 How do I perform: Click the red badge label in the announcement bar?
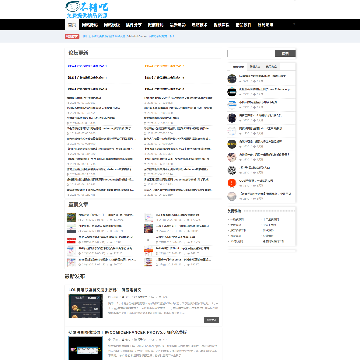click(72, 36)
